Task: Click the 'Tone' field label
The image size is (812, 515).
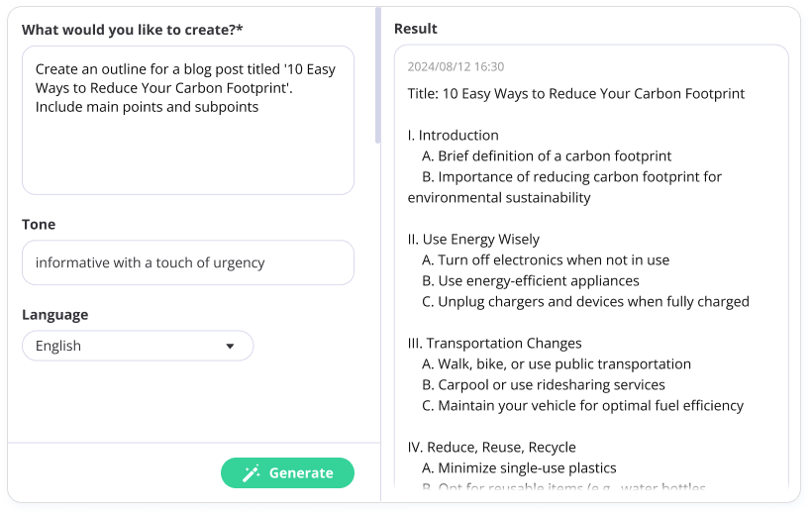Action: 39,224
